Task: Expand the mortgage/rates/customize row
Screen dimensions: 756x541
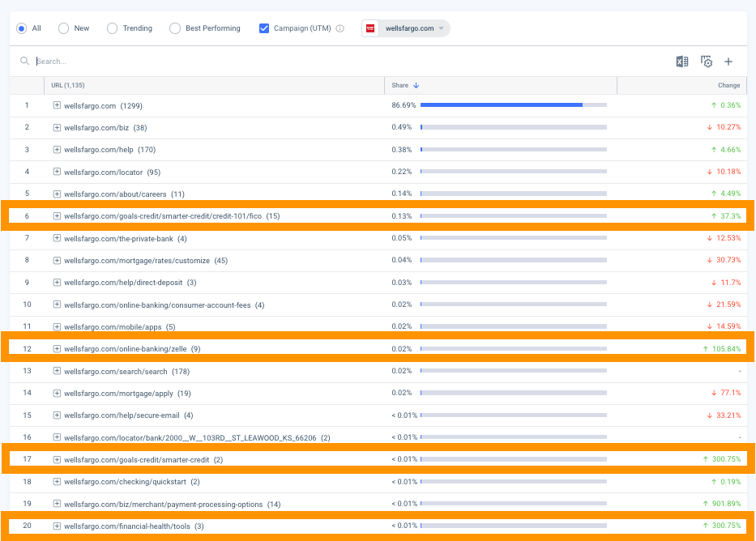Action: pos(57,260)
